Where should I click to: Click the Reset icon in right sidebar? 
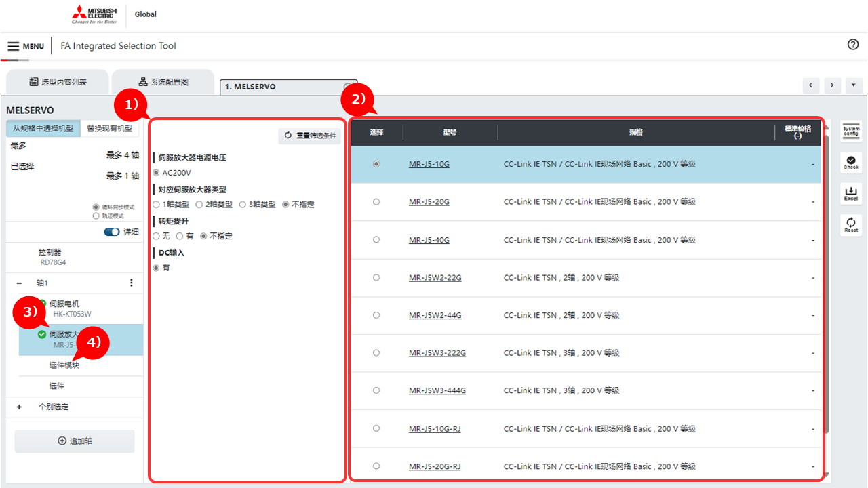[x=851, y=224]
